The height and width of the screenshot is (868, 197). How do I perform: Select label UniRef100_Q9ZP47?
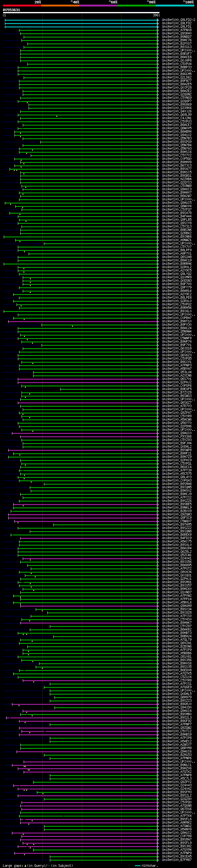coord(177,413)
